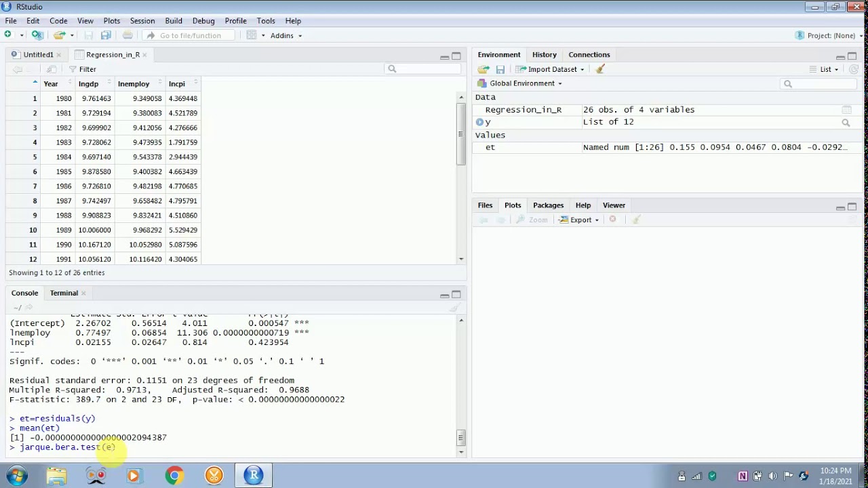Image resolution: width=868 pixels, height=488 pixels.
Task: Remove current plot red X icon
Action: (612, 220)
